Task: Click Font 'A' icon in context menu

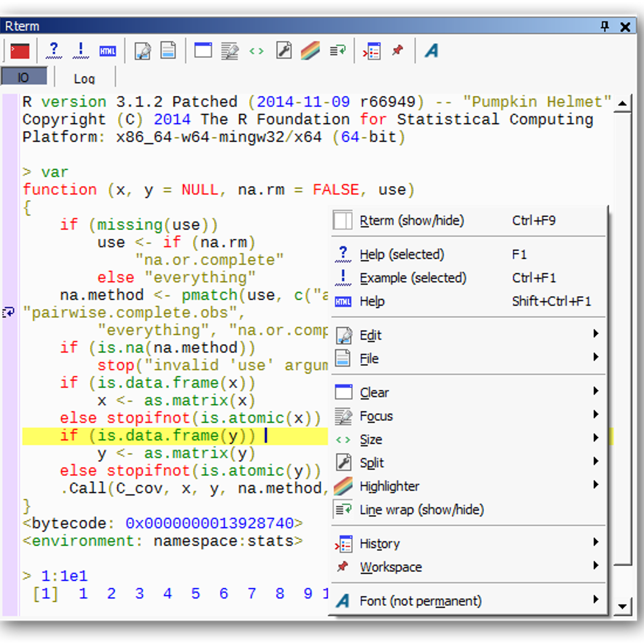Action: 343,601
